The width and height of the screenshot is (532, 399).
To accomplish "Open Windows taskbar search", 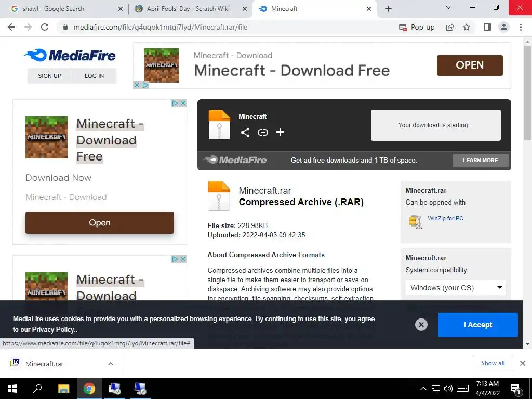I will 37,389.
